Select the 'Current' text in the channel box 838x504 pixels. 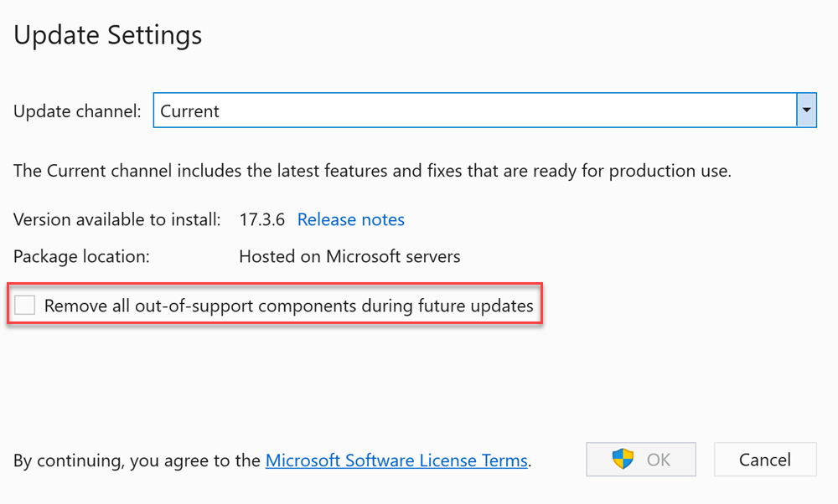click(189, 111)
